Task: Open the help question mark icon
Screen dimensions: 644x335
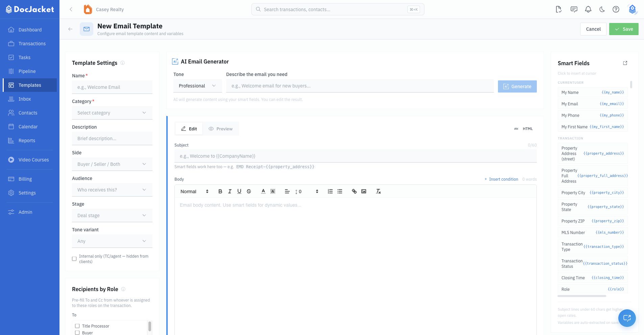Action: (616, 9)
